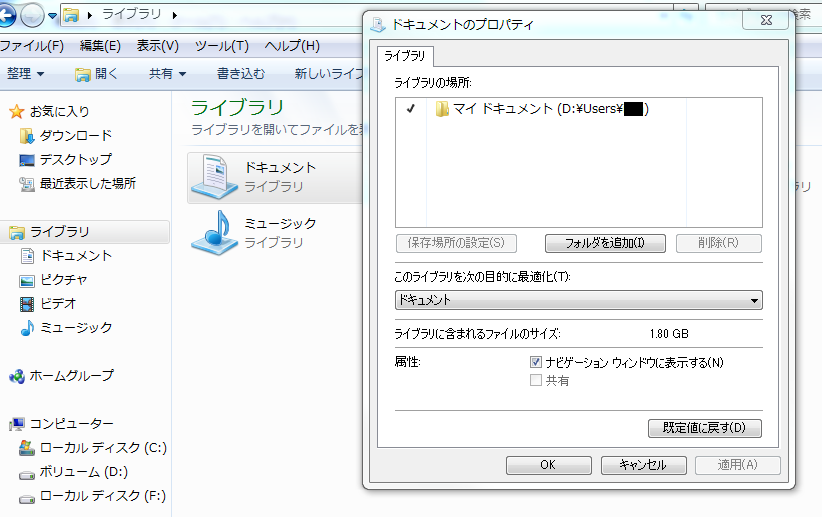Click the 最近表示した場所 icon

[x=27, y=184]
